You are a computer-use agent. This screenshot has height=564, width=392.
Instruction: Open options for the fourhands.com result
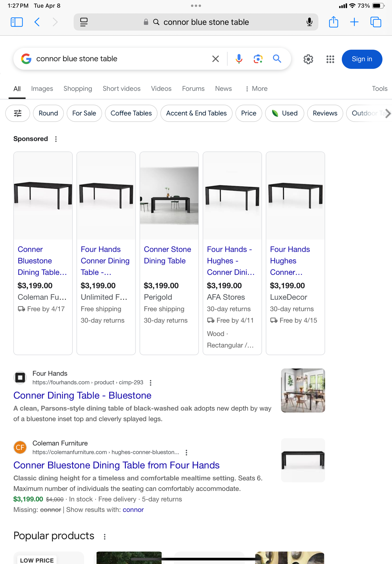coord(151,383)
